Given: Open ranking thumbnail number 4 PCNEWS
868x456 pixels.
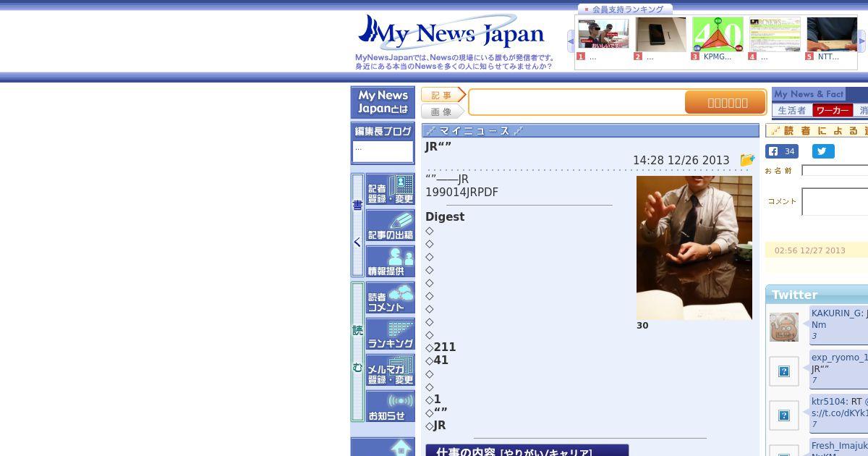Looking at the screenshot, I should (x=775, y=34).
